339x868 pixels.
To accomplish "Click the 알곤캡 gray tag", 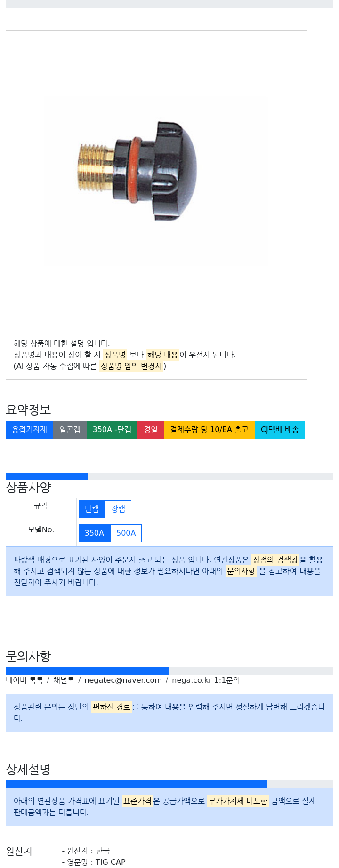I will click(x=70, y=430).
